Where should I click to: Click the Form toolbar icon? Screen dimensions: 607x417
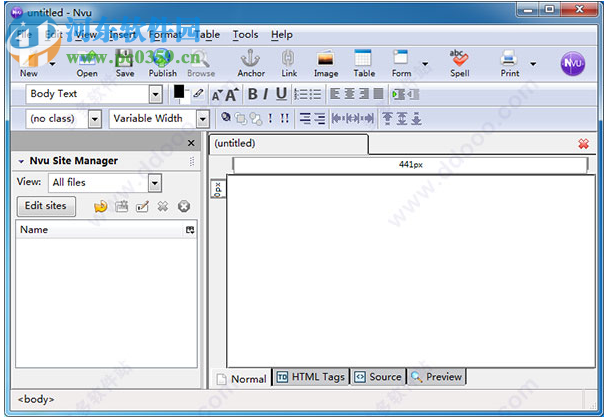401,63
